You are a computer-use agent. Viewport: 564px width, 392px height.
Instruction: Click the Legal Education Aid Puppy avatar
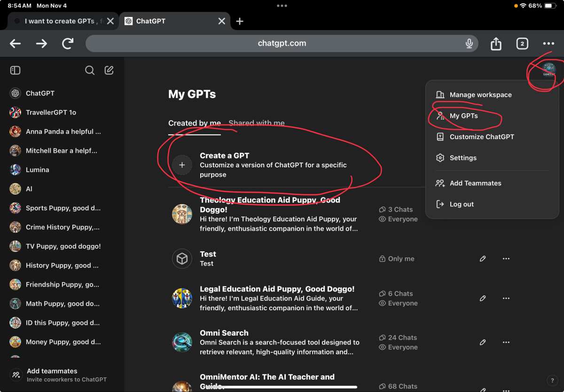click(182, 298)
